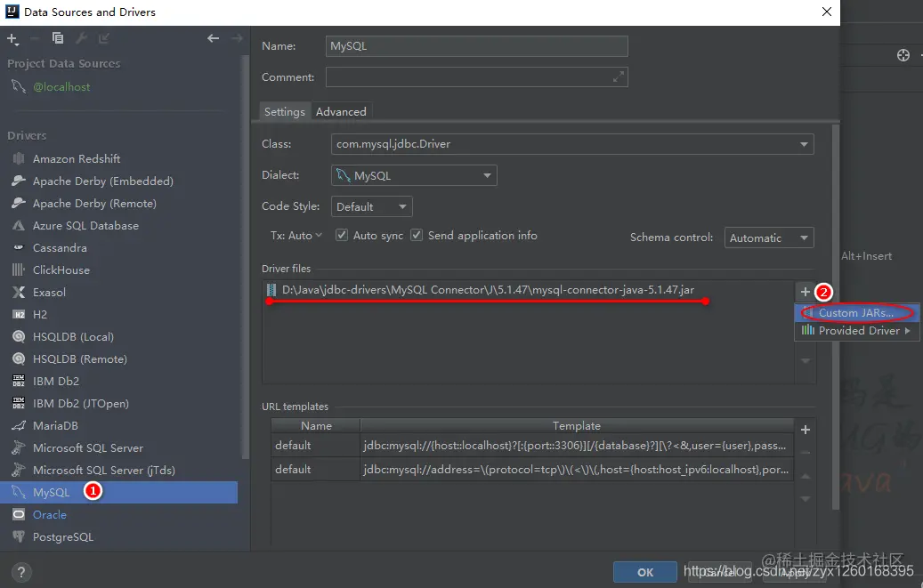
Task: Open the Dialect MySQL dropdown
Action: pos(414,175)
